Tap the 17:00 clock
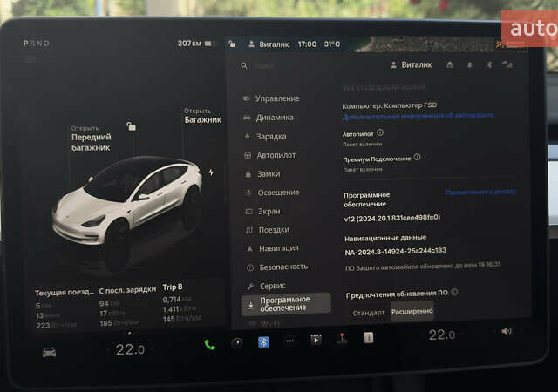The width and height of the screenshot is (558, 392). pyautogui.click(x=307, y=44)
